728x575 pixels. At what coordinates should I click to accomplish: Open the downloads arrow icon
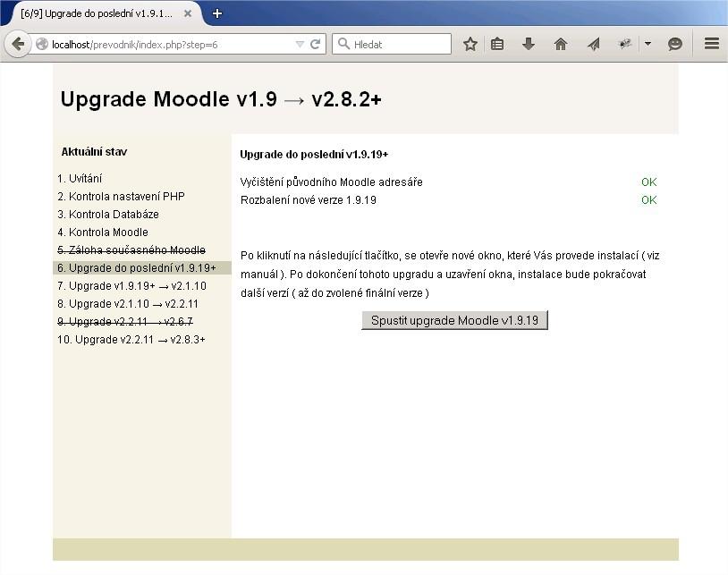click(529, 44)
